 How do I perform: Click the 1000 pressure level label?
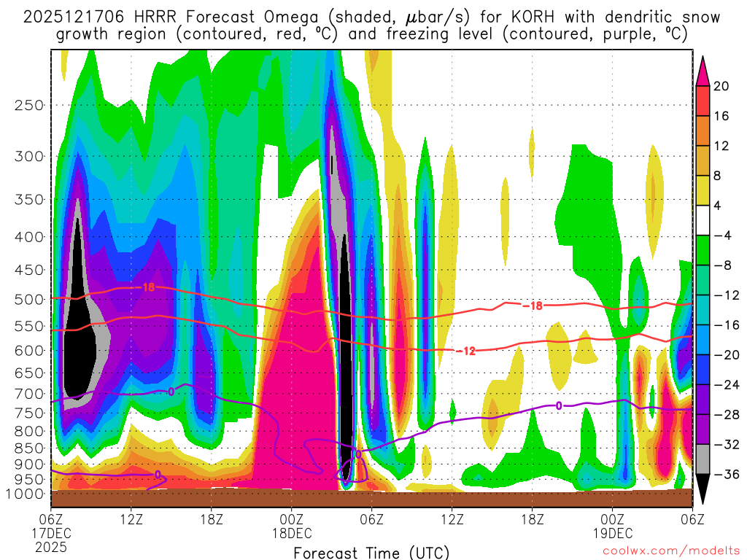(x=24, y=494)
